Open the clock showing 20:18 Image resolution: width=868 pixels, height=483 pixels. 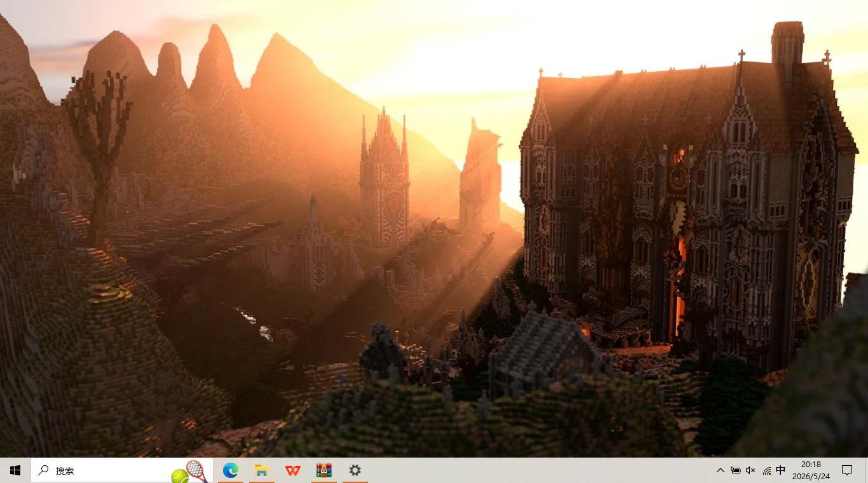(811, 470)
